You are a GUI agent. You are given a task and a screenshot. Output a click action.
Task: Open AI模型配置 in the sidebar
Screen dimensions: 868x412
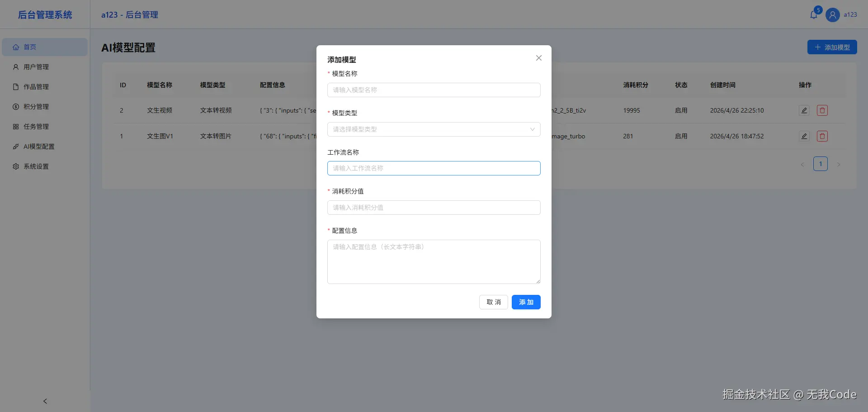45,147
